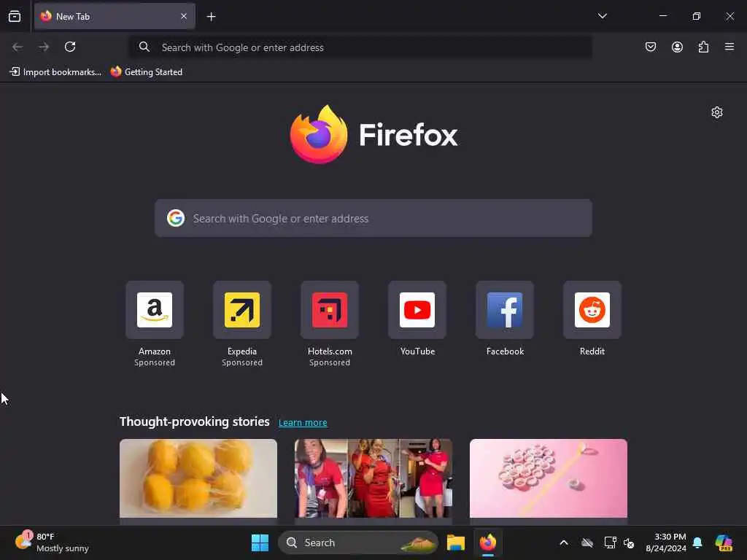
Task: Click the OneDrive cloud tray icon
Action: click(587, 542)
